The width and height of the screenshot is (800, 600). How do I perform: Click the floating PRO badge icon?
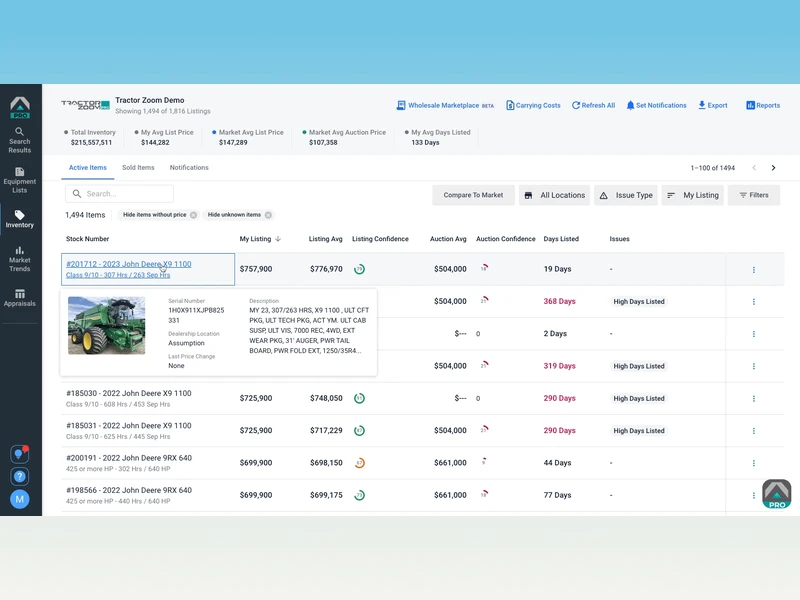777,494
